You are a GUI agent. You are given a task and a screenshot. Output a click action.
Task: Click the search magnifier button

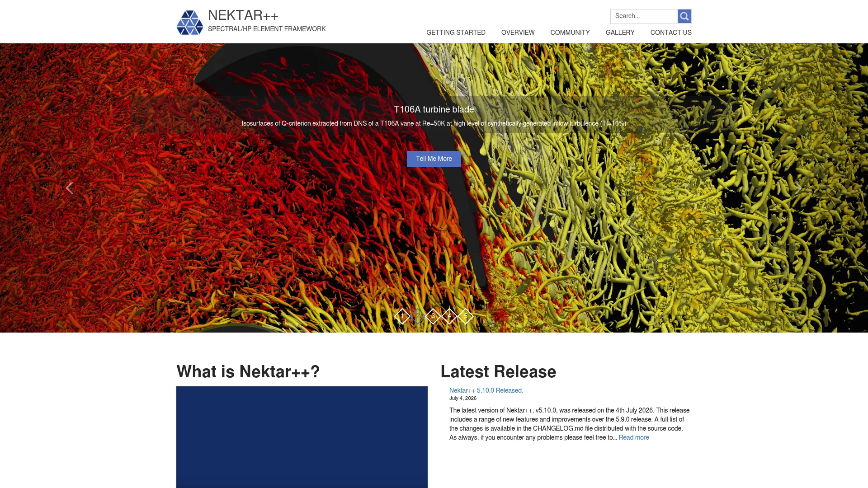[x=684, y=16]
